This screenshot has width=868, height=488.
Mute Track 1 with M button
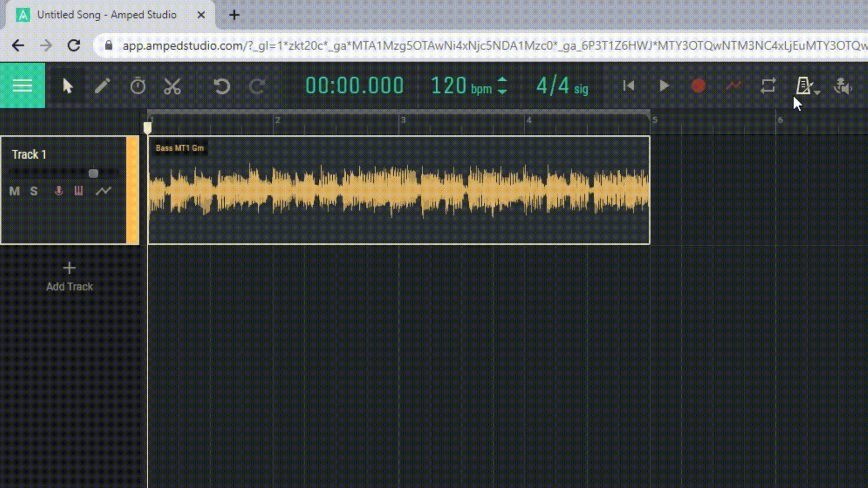coord(14,191)
